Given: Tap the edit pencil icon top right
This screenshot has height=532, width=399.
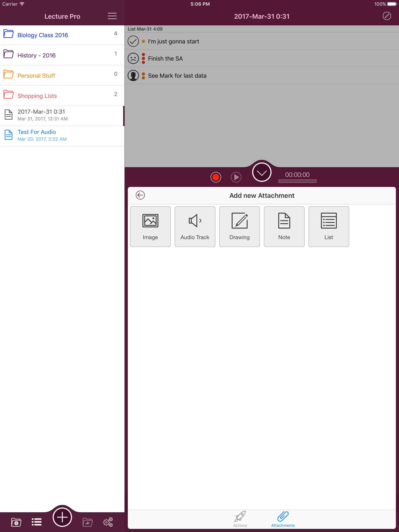Looking at the screenshot, I should (387, 16).
